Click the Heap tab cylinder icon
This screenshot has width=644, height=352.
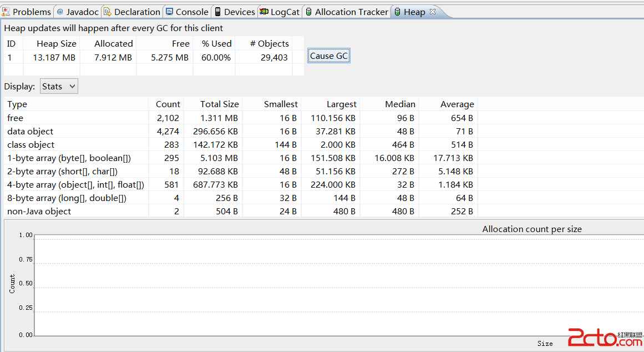point(397,12)
